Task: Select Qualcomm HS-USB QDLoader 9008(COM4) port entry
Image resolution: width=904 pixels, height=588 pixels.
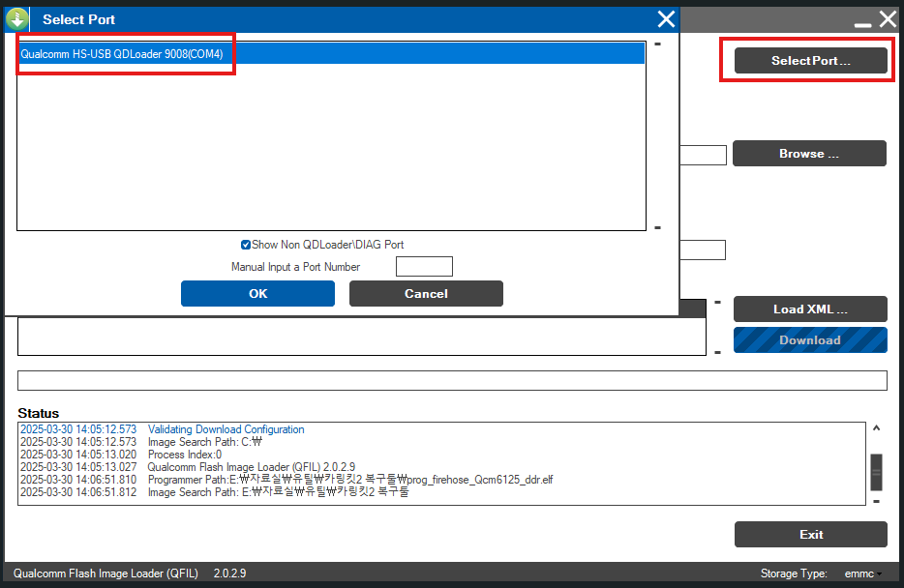Action: click(x=332, y=53)
